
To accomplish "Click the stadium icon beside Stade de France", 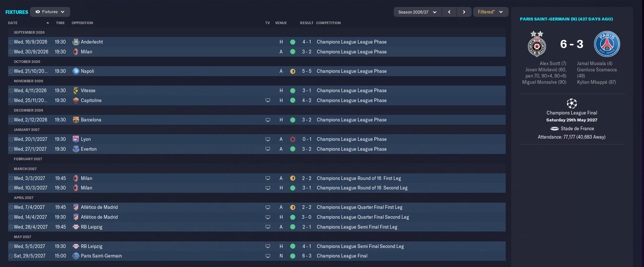I will click(x=555, y=129).
